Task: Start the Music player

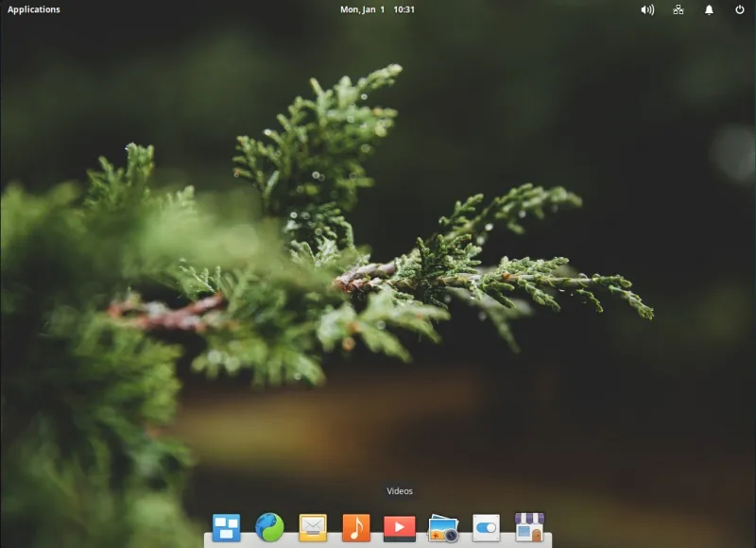Action: tap(359, 526)
